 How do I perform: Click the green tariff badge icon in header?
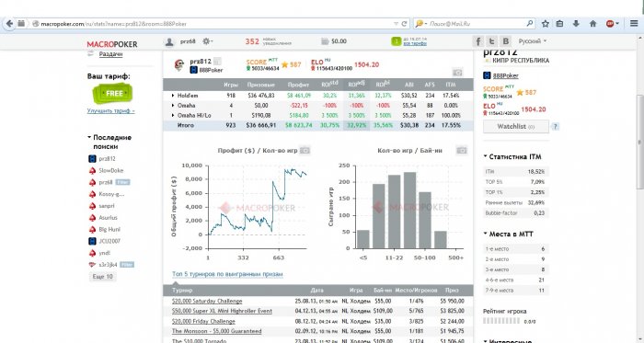coord(396,41)
